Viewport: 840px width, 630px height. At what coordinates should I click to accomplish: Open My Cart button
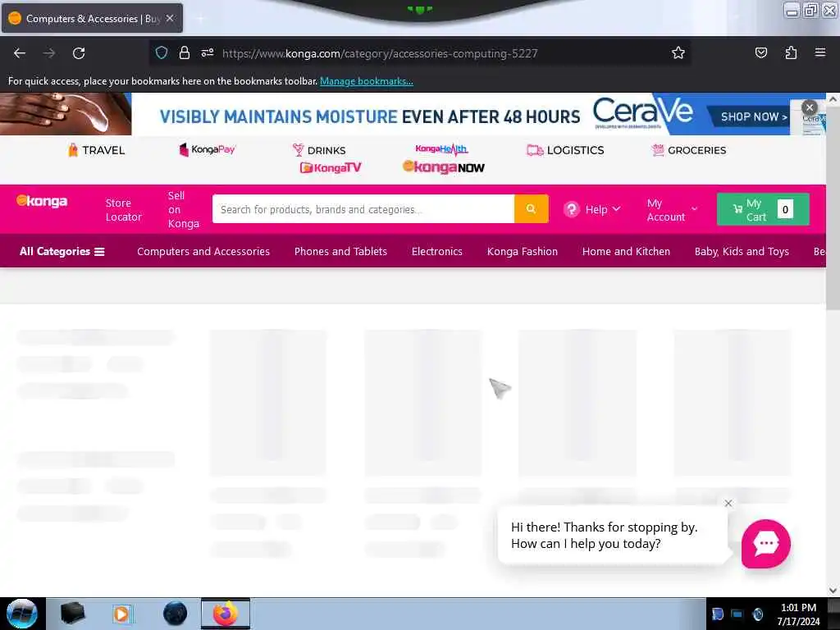[x=763, y=209]
